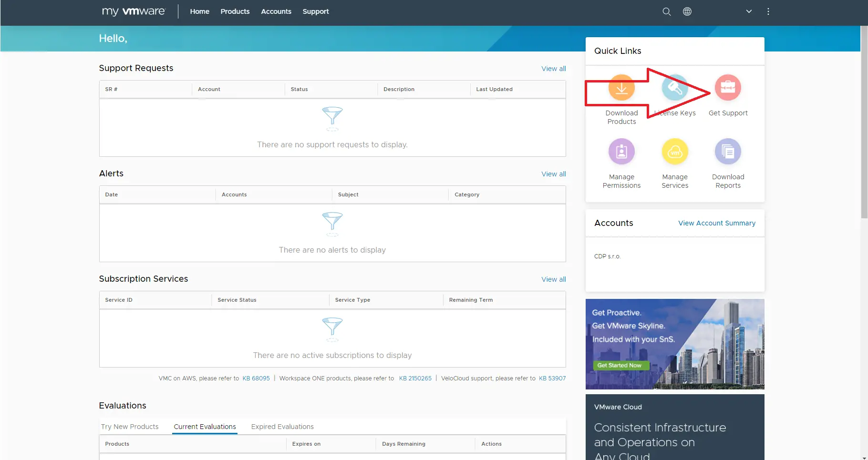This screenshot has width=868, height=460.
Task: Click the Days Remaining column header
Action: click(x=425, y=444)
